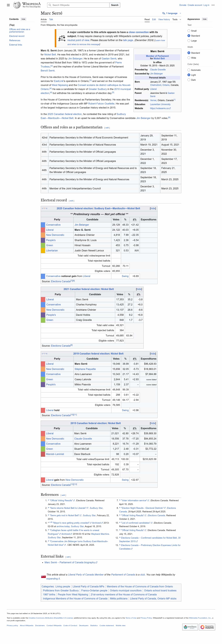
Task: Enable Dark color mode
Action: (189, 80)
